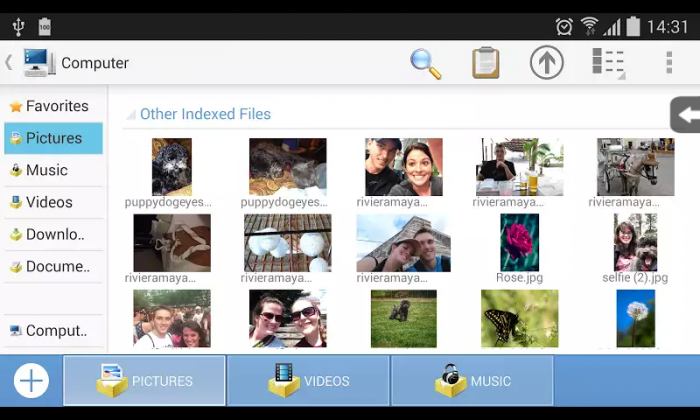The height and width of the screenshot is (420, 700).
Task: Switch to the MUSIC bottom tab
Action: pos(472,381)
